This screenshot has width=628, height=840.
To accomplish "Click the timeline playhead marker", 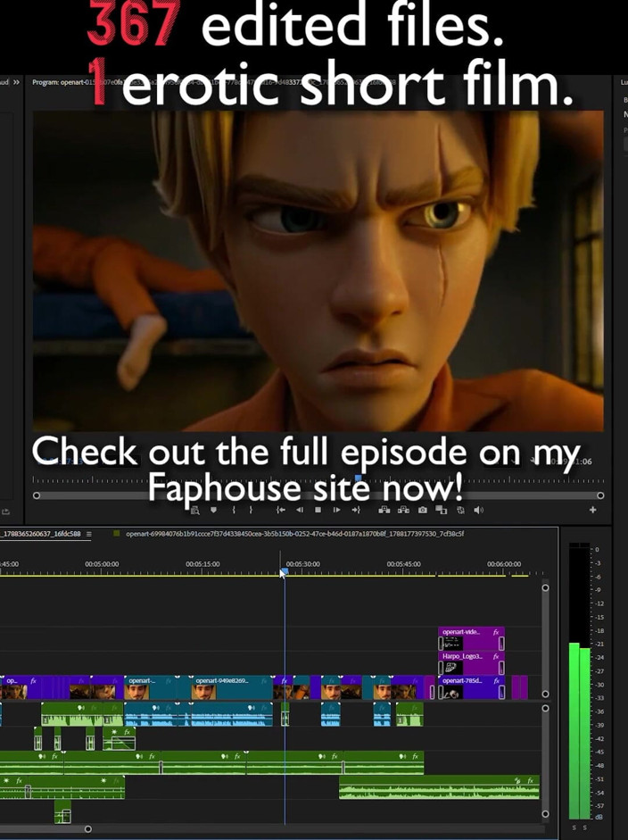I will (285, 572).
